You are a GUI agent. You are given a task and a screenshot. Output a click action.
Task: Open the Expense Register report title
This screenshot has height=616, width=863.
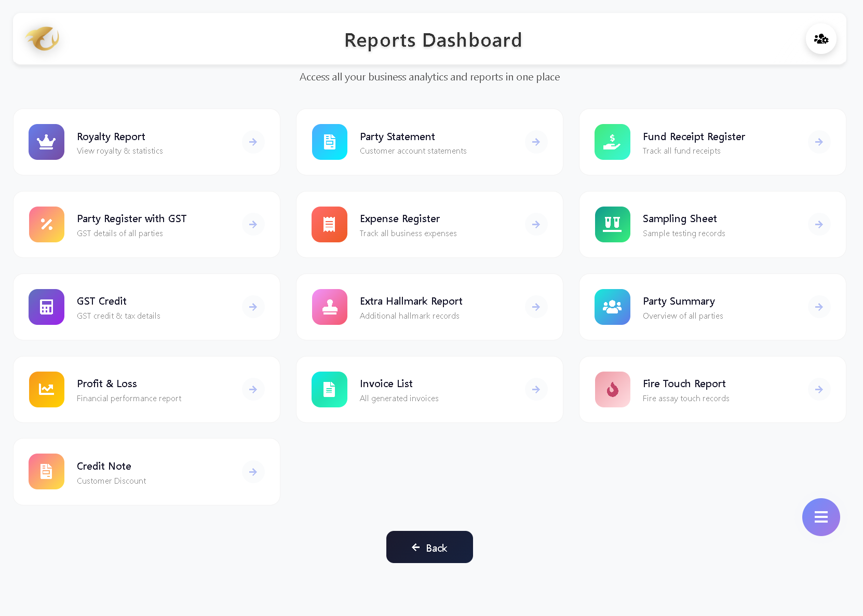coord(400,218)
